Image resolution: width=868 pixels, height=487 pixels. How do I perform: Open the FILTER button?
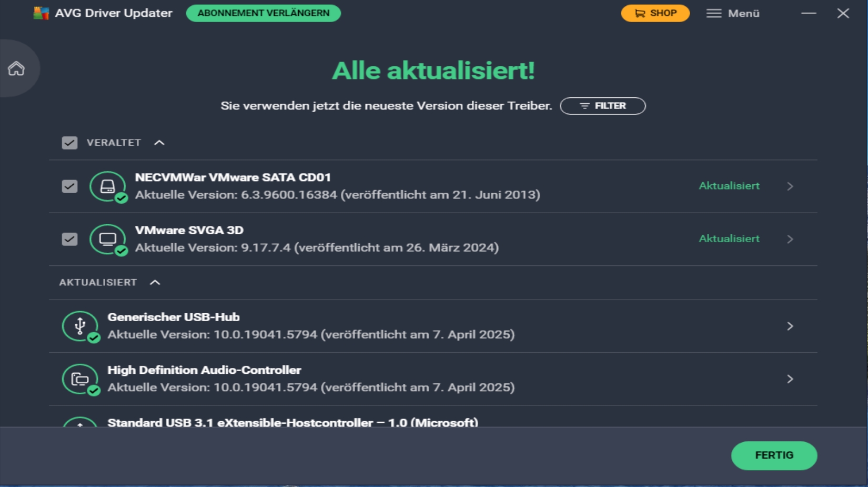(603, 106)
